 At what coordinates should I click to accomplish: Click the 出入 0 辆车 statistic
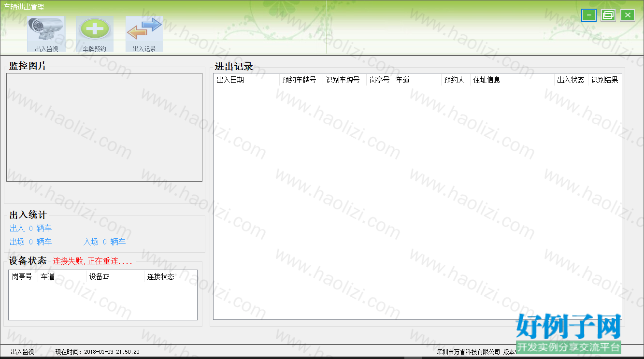point(31,229)
